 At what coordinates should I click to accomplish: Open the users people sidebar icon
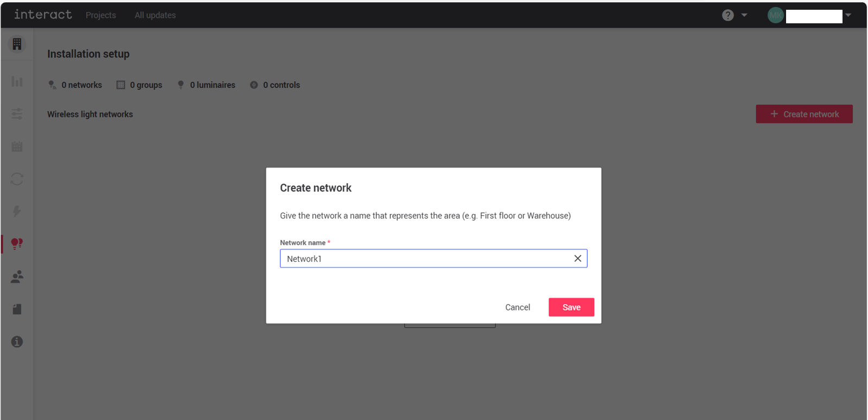pos(17,276)
